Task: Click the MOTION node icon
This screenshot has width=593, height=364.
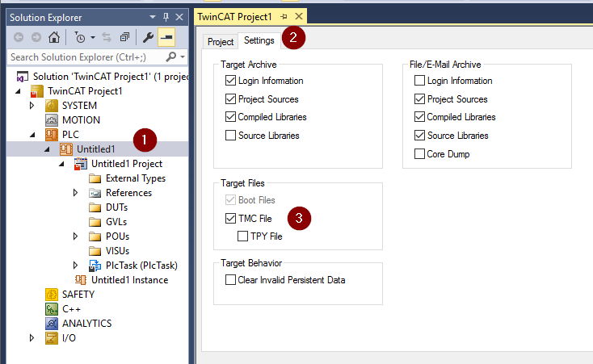Action: click(x=52, y=120)
